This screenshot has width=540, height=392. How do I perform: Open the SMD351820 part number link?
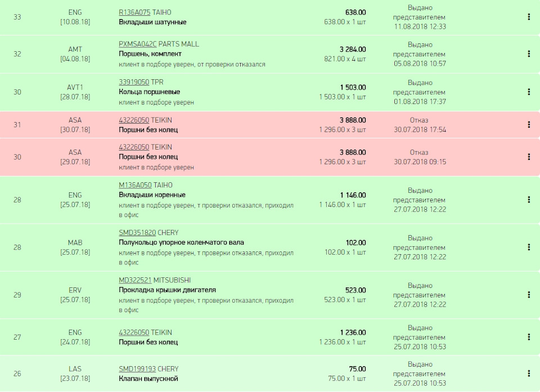point(137,233)
